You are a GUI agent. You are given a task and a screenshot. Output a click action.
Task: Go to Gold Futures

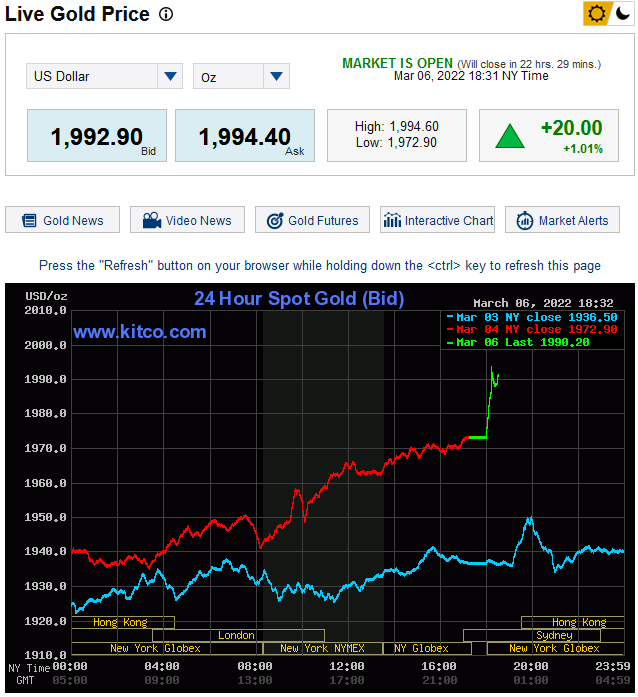tap(313, 220)
